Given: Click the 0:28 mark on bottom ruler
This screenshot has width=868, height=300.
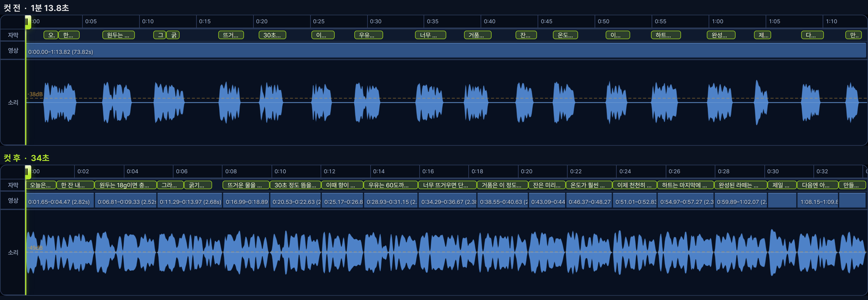Looking at the screenshot, I should [x=724, y=171].
